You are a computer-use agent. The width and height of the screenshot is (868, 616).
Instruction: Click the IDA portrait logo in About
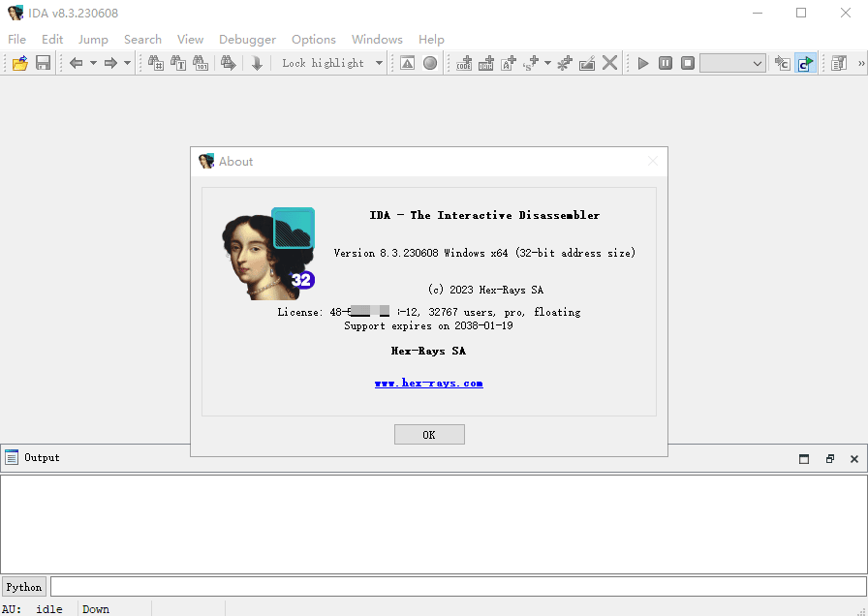click(x=268, y=254)
